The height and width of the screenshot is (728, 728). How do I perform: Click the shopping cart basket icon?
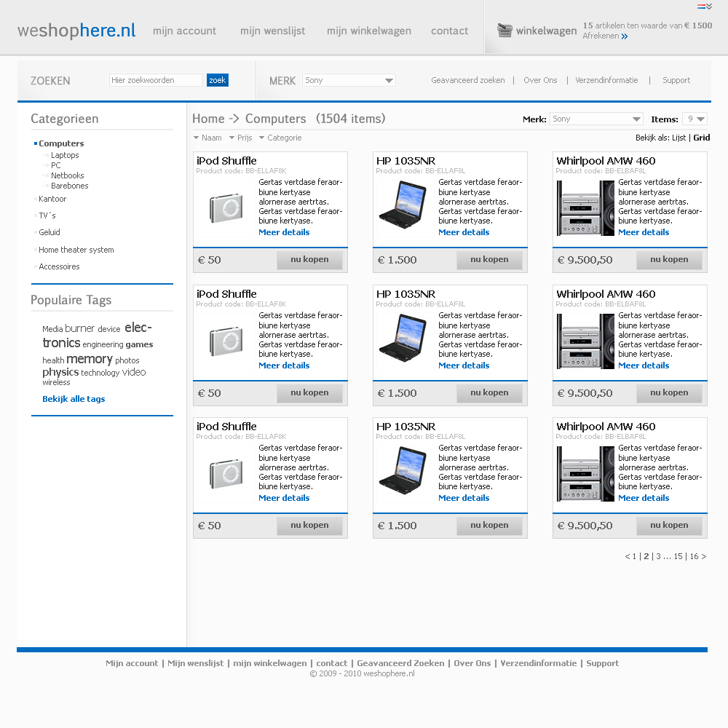[x=505, y=30]
